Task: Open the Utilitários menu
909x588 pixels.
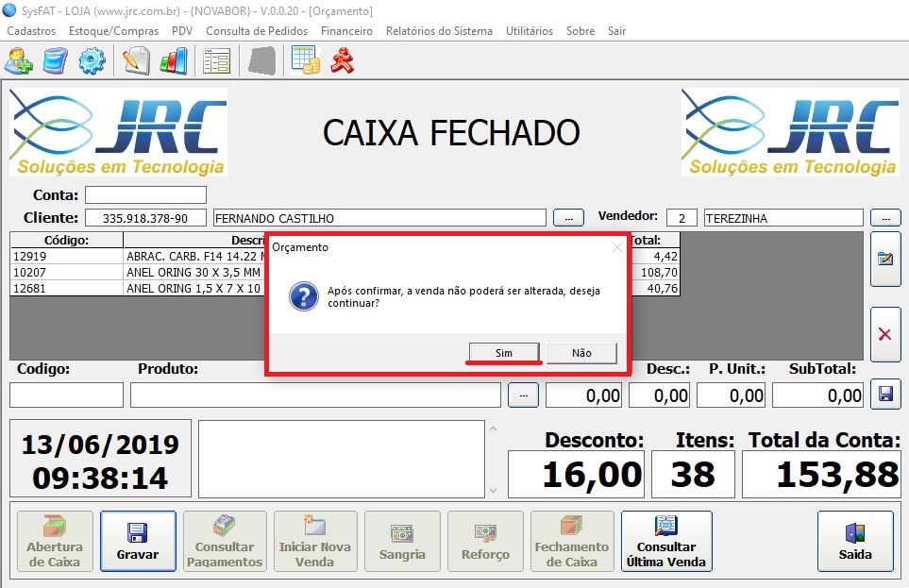Action: (x=530, y=31)
